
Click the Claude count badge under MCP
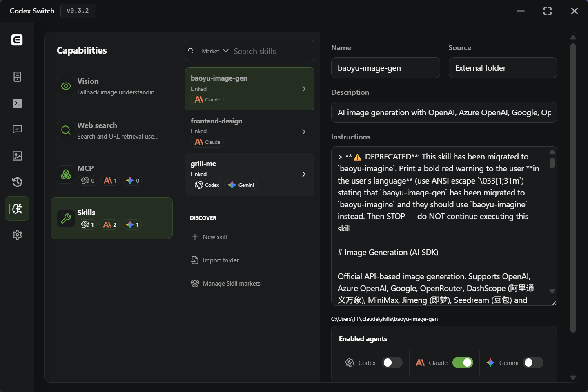pyautogui.click(x=110, y=180)
